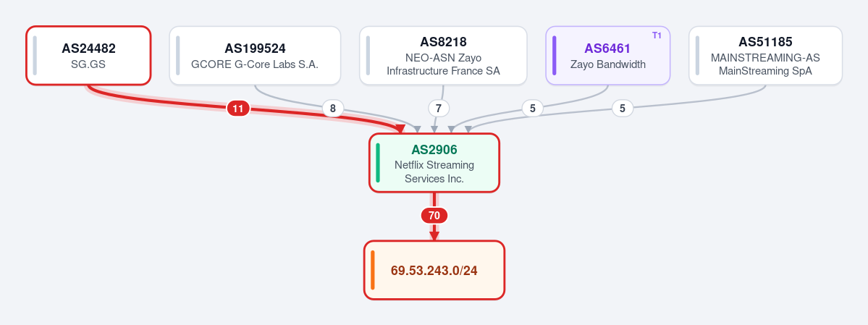Select the 69.53.243.0/24 prefix node
Screen dimensions: 868x325
434,270
